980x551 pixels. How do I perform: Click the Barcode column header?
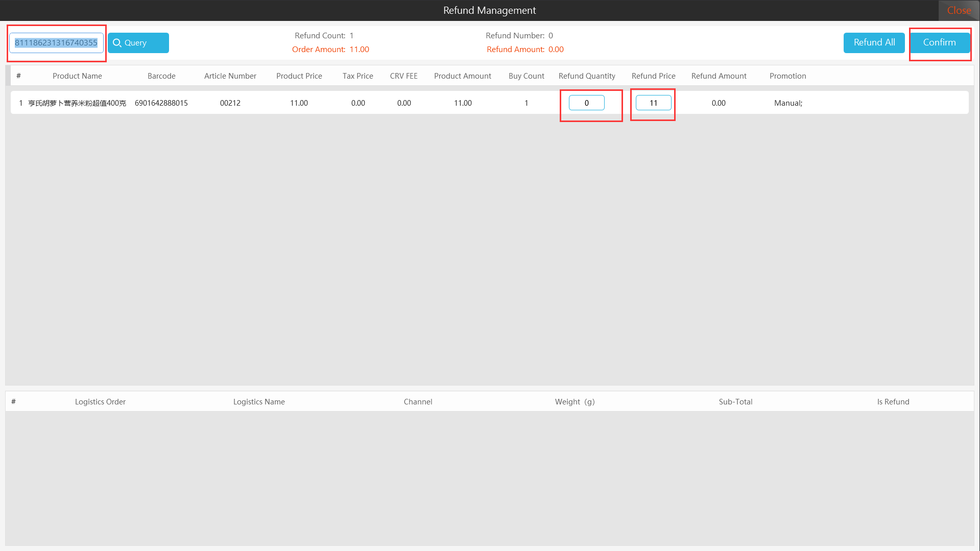click(x=161, y=76)
